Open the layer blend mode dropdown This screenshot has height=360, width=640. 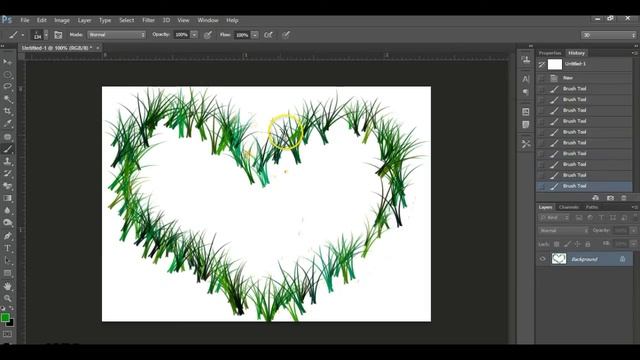pos(564,231)
